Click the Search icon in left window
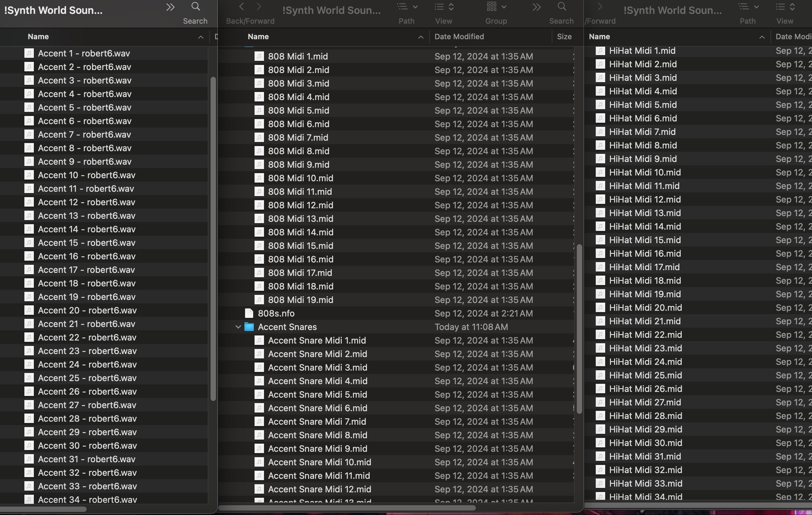812x515 pixels. click(195, 7)
